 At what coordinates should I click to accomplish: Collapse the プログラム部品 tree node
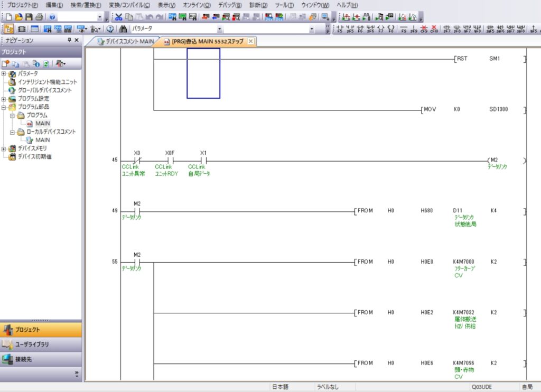(x=4, y=107)
